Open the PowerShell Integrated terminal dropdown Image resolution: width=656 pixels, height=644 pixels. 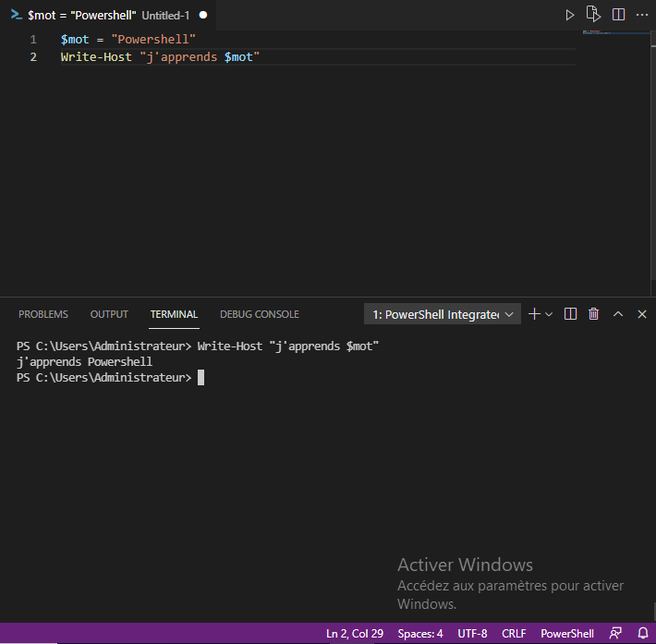443,314
